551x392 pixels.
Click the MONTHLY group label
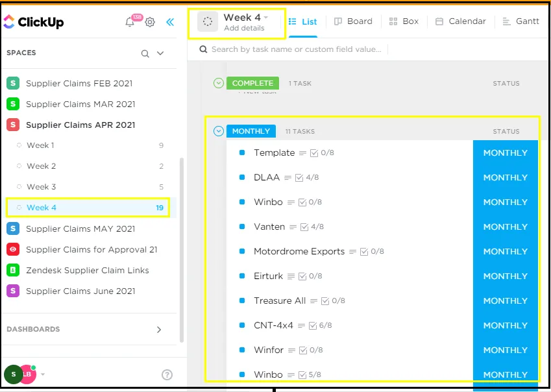coord(251,131)
